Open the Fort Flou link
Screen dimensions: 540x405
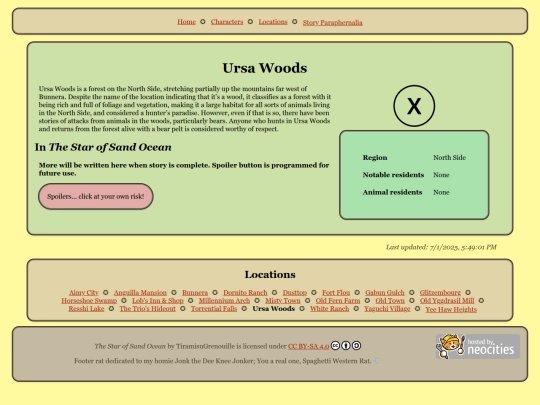tap(336, 292)
